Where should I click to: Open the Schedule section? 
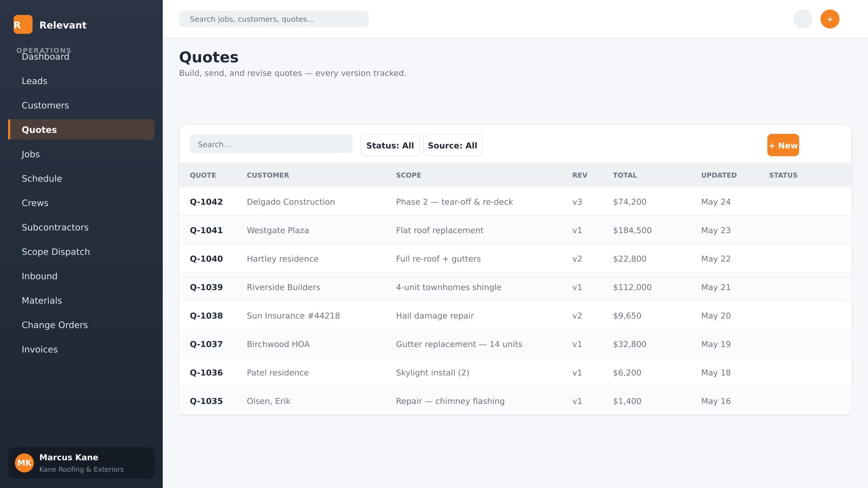(81, 178)
